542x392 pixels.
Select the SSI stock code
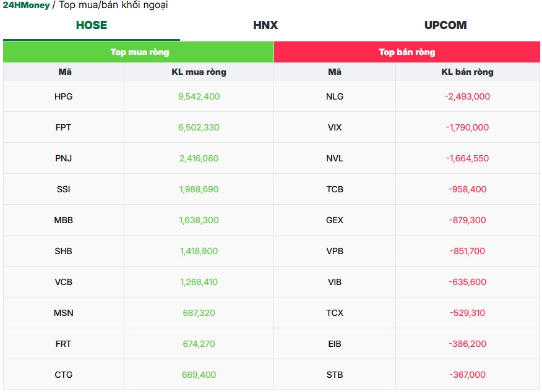64,189
